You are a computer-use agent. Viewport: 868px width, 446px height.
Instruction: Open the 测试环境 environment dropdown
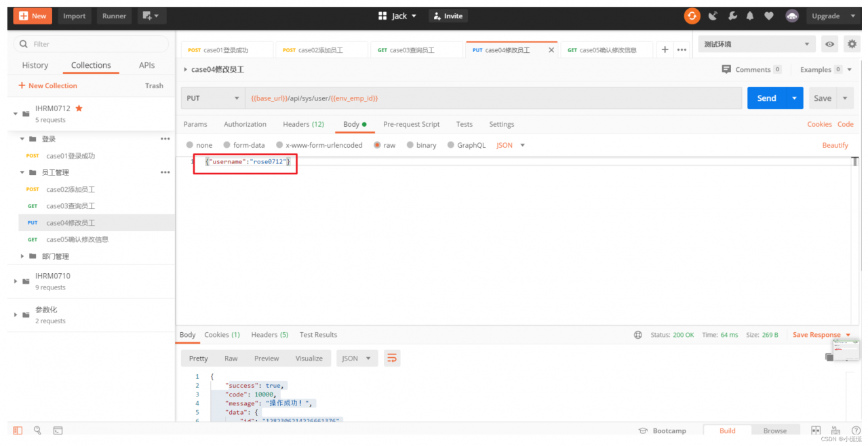click(x=757, y=44)
